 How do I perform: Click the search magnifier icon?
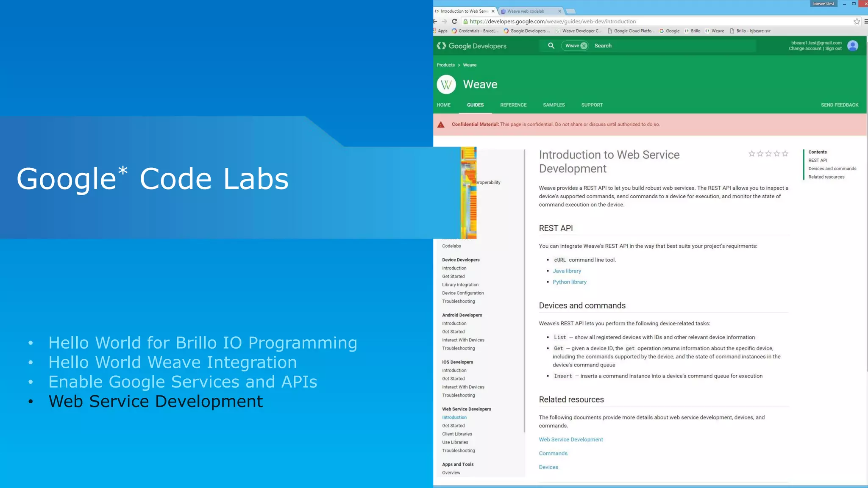pos(551,45)
